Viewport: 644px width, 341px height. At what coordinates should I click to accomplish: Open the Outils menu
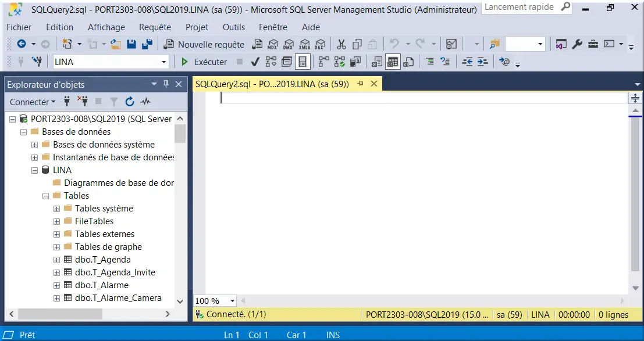point(234,27)
